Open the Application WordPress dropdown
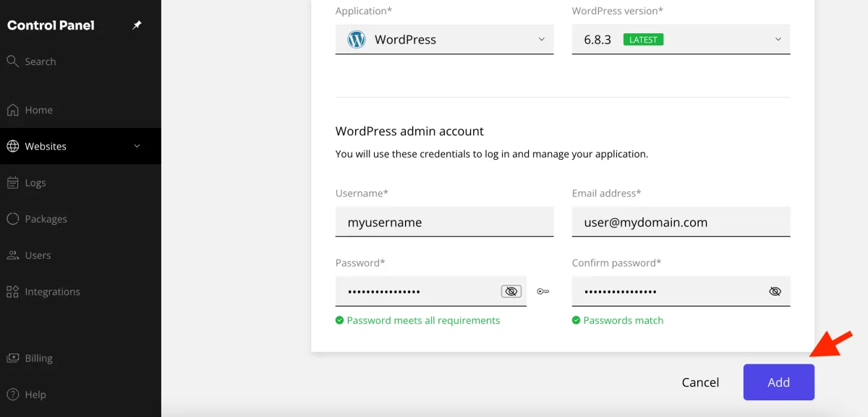868x417 pixels. pyautogui.click(x=445, y=39)
